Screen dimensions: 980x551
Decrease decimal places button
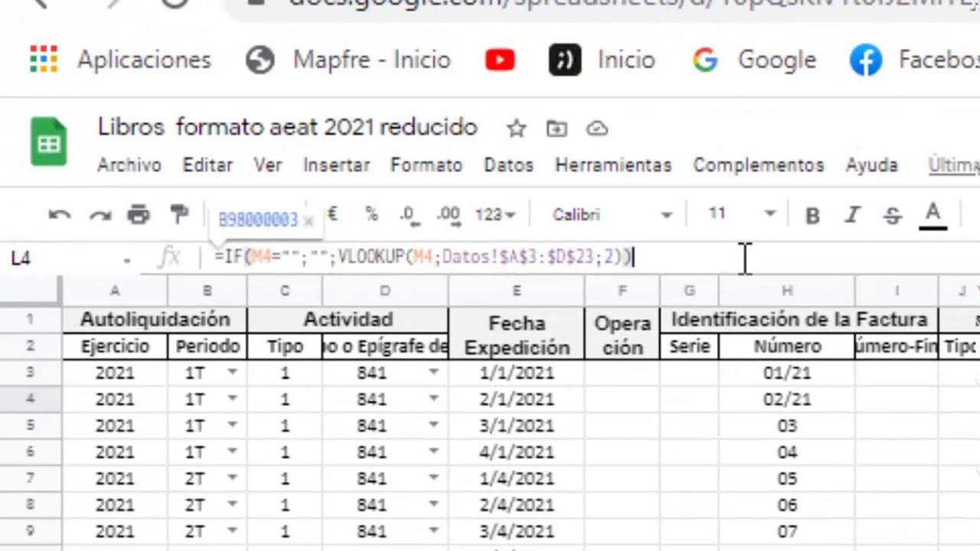click(x=408, y=216)
